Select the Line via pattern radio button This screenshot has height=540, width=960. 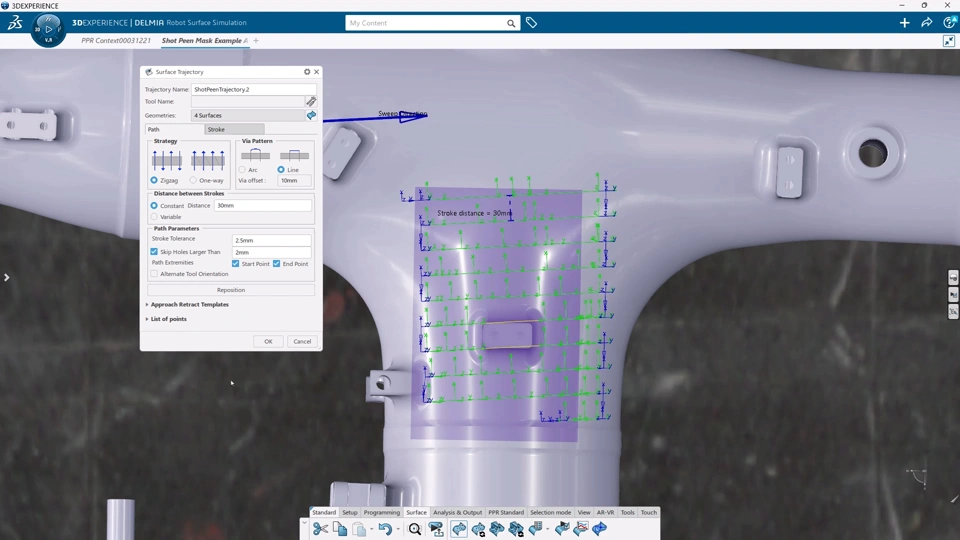[281, 170]
